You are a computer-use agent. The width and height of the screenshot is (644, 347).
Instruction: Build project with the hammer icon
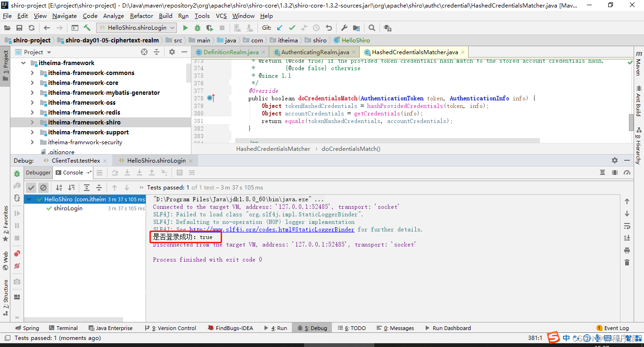tap(87, 28)
